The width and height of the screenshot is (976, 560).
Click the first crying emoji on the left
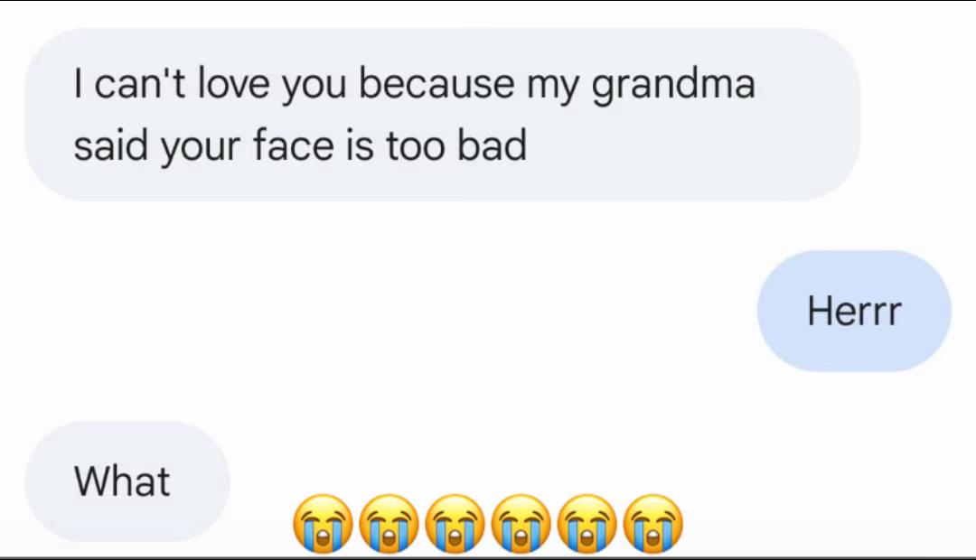(x=321, y=524)
